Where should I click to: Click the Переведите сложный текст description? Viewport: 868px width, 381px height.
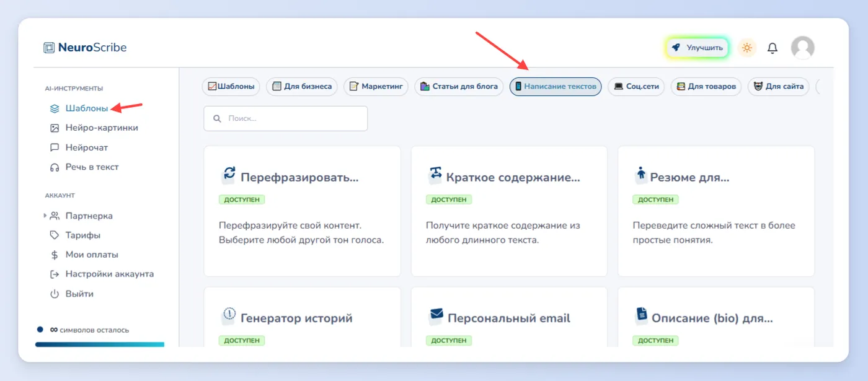coord(714,232)
